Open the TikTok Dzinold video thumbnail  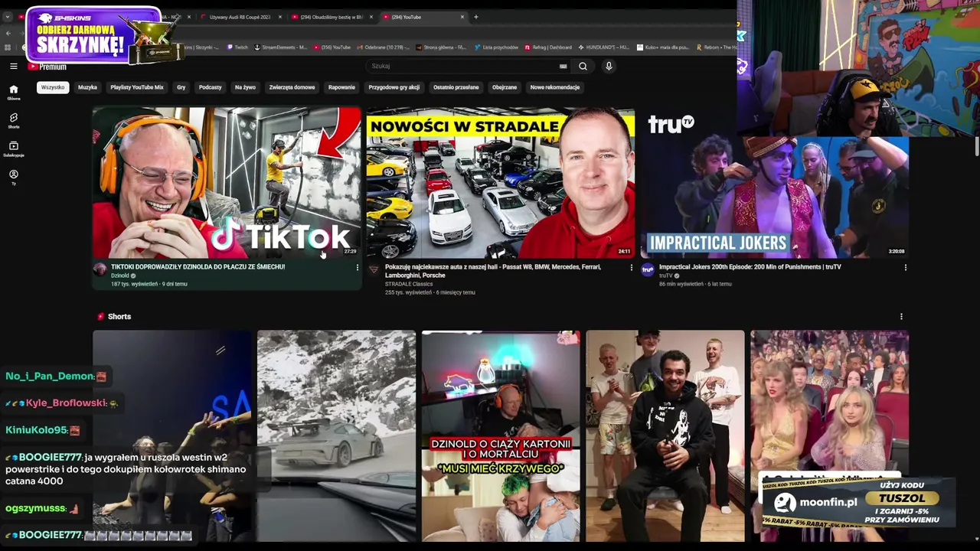click(227, 183)
